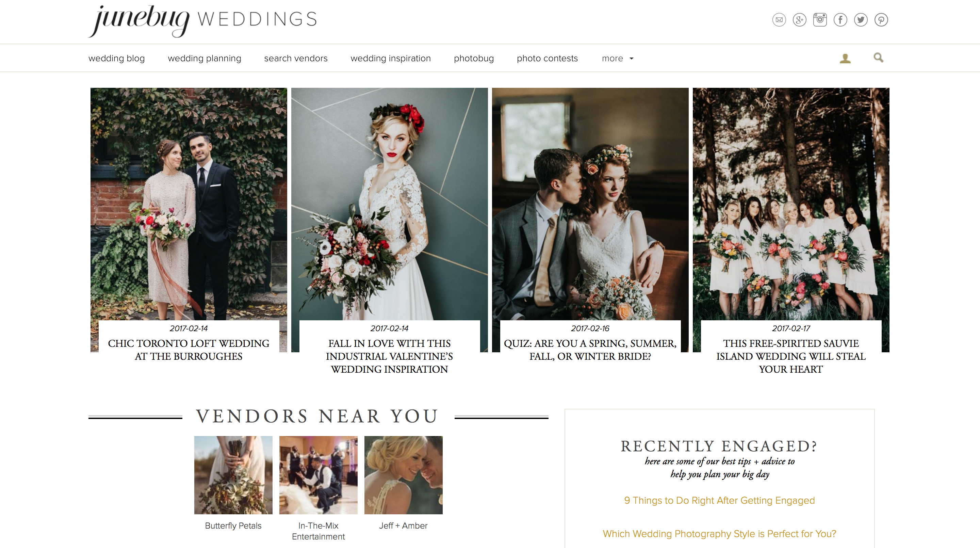Open the Butterfly Petals vendor thumbnail

click(233, 475)
